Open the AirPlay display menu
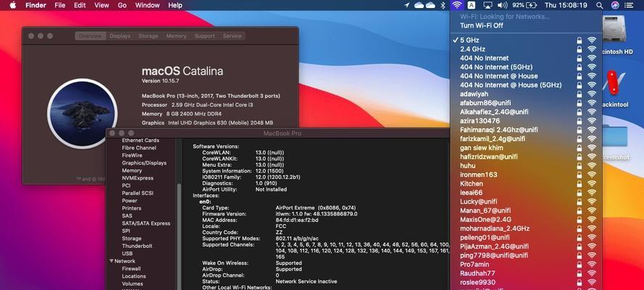This screenshot has height=290, width=644. 488,5
